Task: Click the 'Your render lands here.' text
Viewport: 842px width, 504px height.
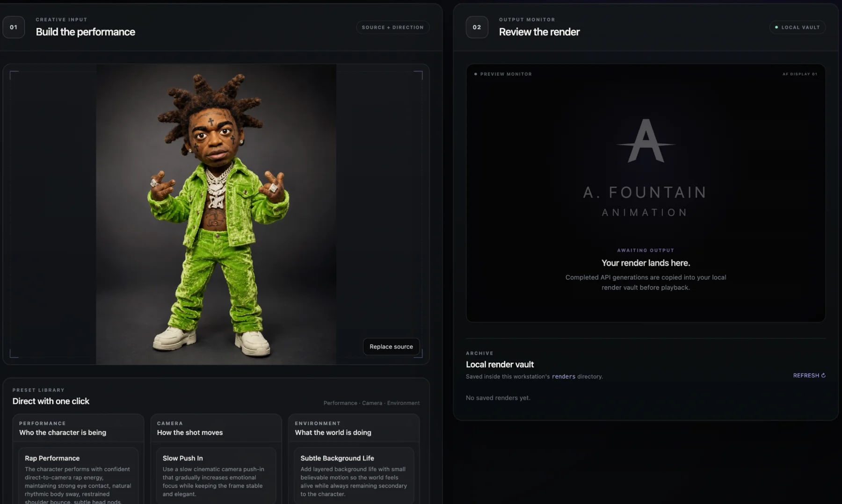Action: point(646,263)
